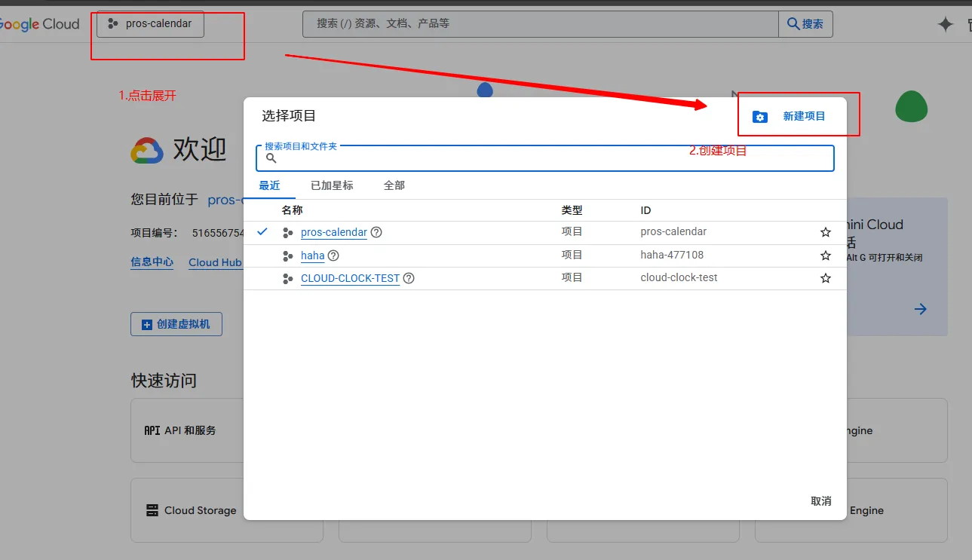This screenshot has width=972, height=560.
Task: Click the 搜索 button in top bar
Action: pyautogui.click(x=805, y=24)
